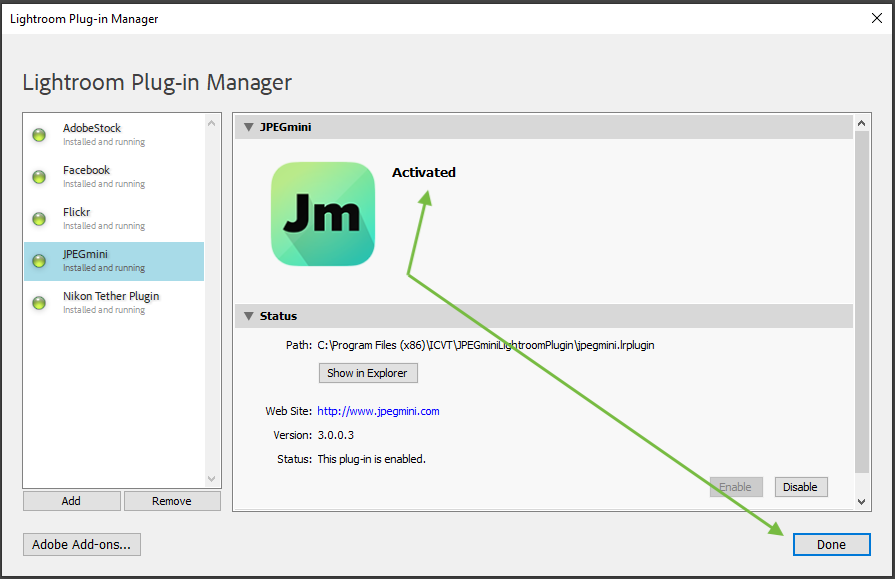Click details panel scroll down arrow
Viewport: 895px width, 579px height.
[x=862, y=502]
